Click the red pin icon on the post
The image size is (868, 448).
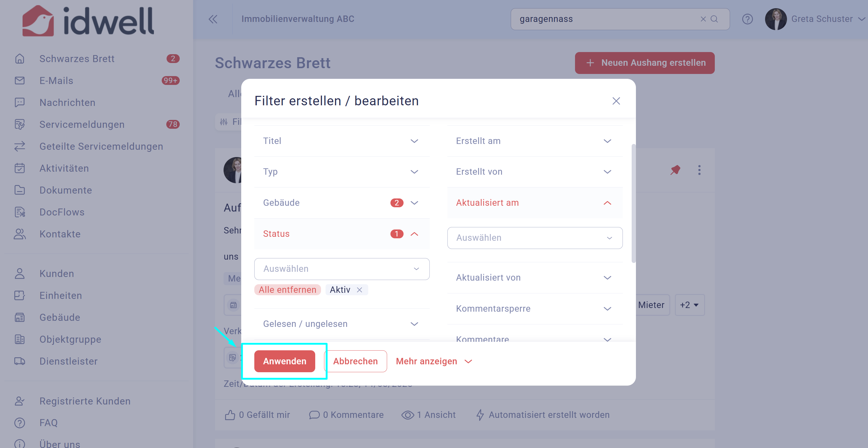click(675, 170)
